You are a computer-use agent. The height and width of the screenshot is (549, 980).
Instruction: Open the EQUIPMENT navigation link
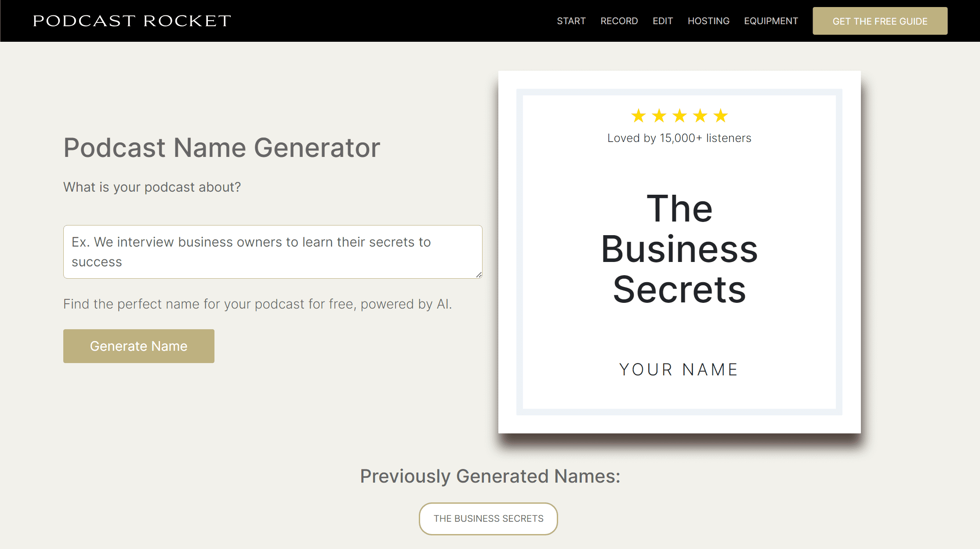[x=771, y=21]
